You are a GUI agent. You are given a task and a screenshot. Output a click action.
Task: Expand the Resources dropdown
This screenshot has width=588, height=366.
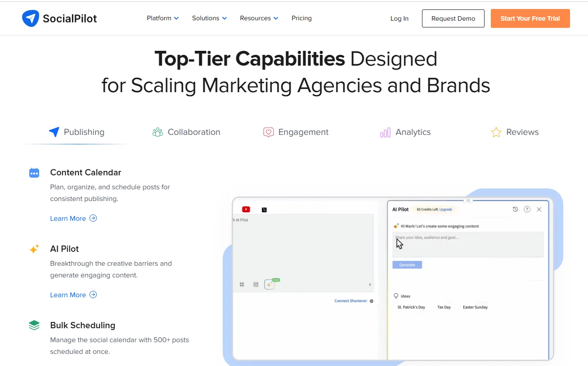click(x=259, y=18)
